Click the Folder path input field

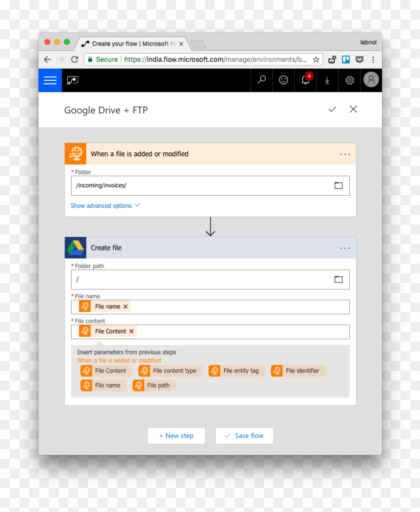(x=210, y=279)
